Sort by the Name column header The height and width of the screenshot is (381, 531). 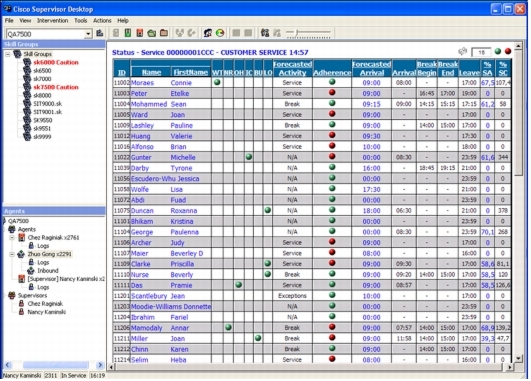pos(151,72)
